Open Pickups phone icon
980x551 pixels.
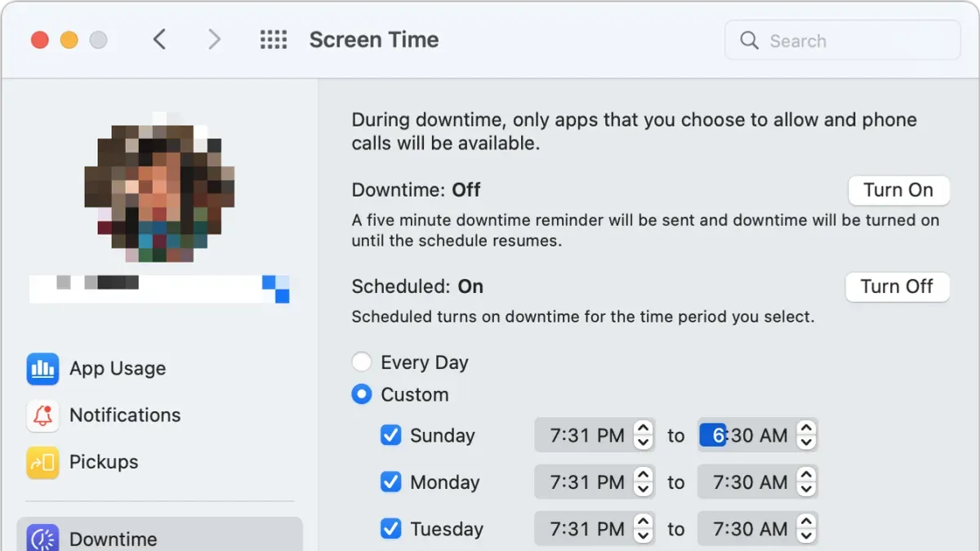pyautogui.click(x=42, y=462)
